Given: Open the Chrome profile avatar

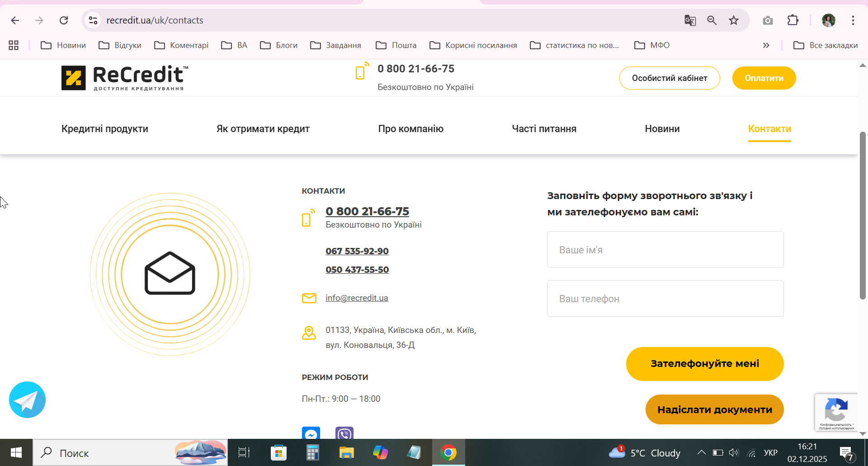Looking at the screenshot, I should [829, 20].
